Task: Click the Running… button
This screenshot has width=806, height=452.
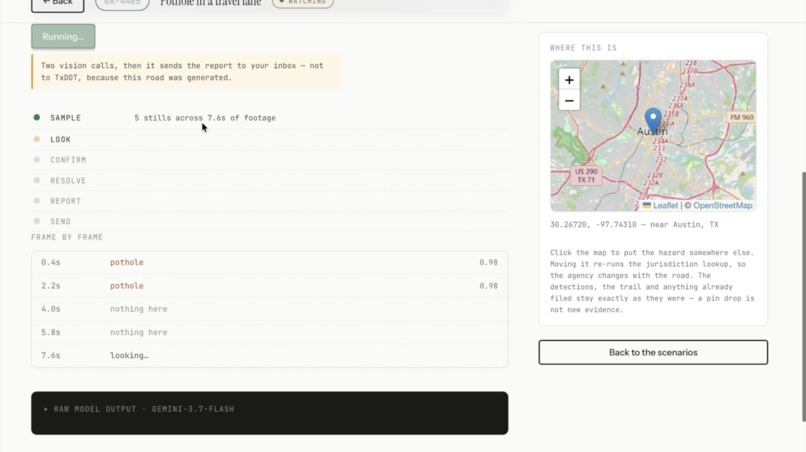Action: [63, 37]
